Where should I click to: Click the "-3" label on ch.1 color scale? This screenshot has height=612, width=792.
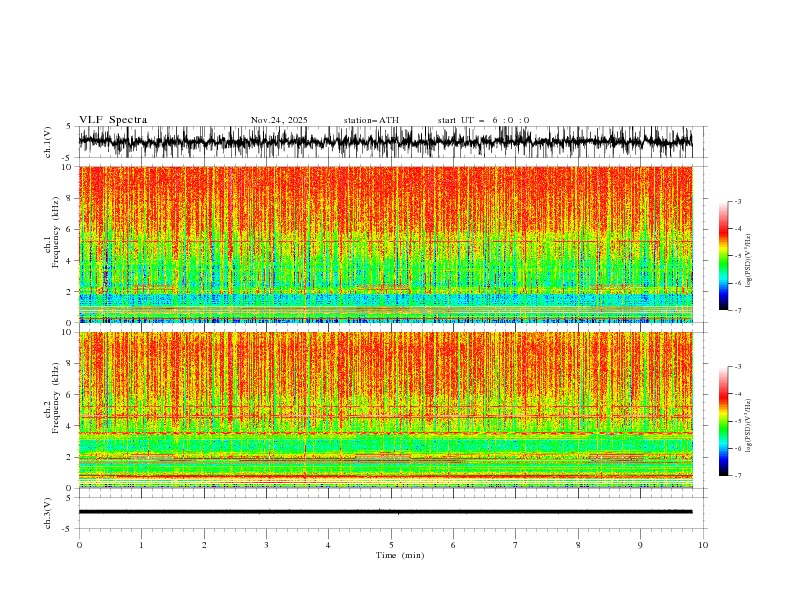tap(737, 201)
